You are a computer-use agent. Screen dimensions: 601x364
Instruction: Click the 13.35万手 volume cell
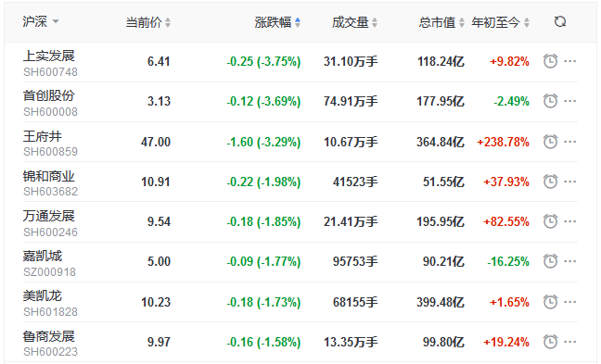[x=351, y=342]
